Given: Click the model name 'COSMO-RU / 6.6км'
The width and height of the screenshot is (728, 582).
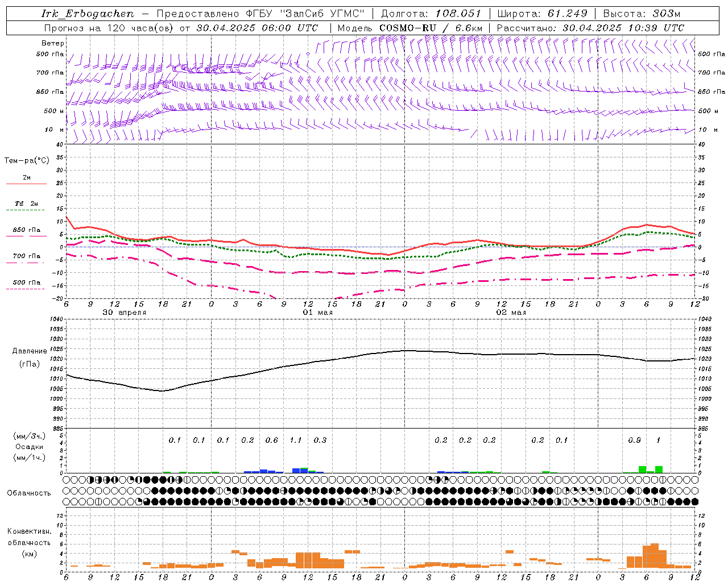Looking at the screenshot, I should [x=431, y=28].
